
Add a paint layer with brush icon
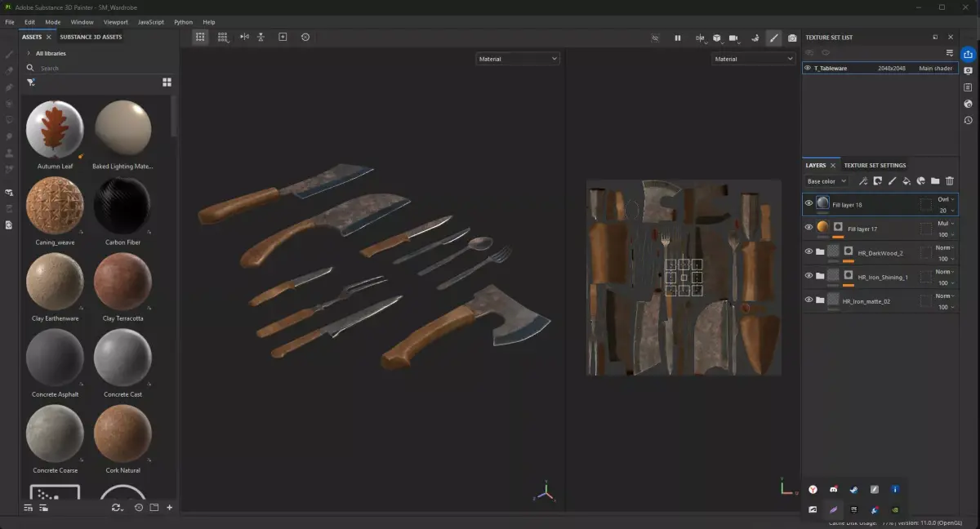click(892, 181)
